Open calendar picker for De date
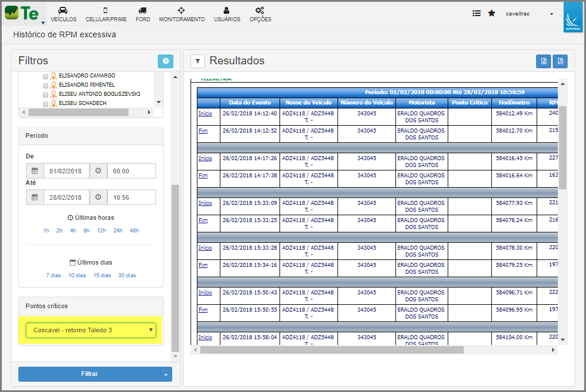The image size is (586, 392). click(x=35, y=171)
